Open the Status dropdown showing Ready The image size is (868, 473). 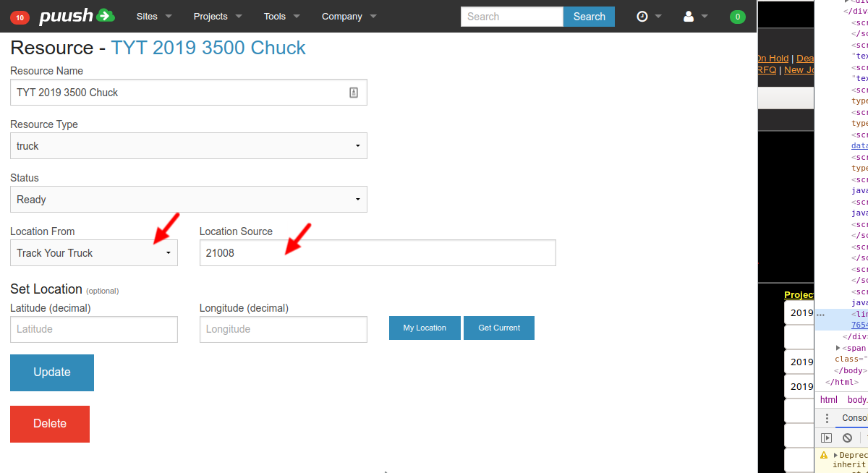(x=188, y=200)
